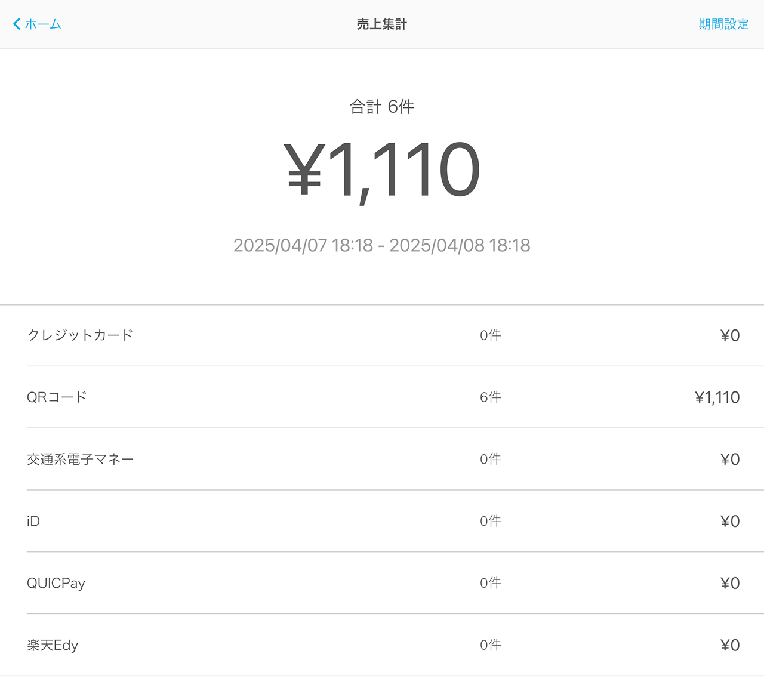The height and width of the screenshot is (700, 764).
Task: Click 0件 count in 楽天Edy row
Action: pyautogui.click(x=491, y=646)
